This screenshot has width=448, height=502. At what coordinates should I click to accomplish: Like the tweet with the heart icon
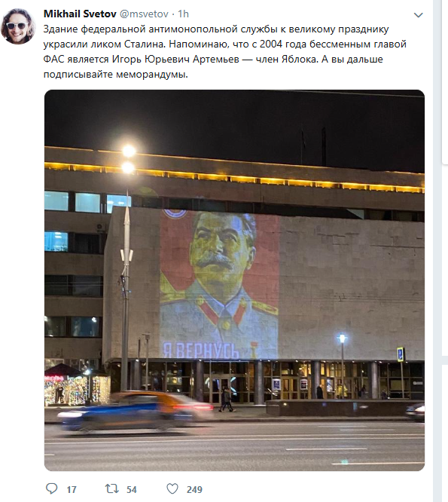click(172, 489)
